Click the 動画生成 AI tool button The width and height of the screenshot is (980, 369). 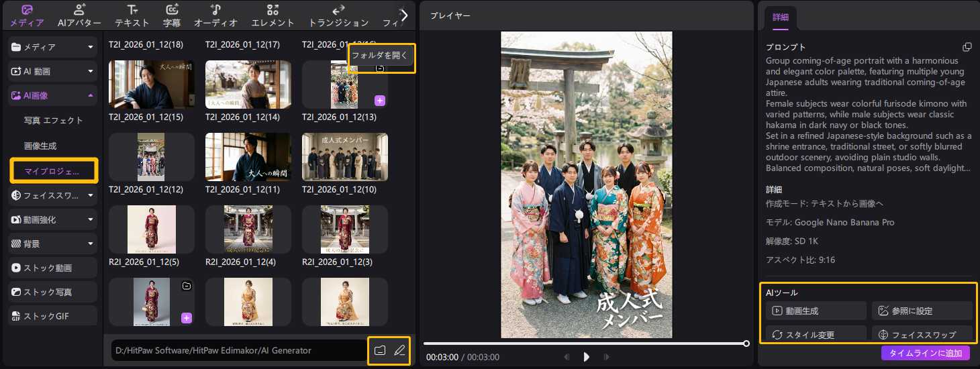tap(816, 311)
